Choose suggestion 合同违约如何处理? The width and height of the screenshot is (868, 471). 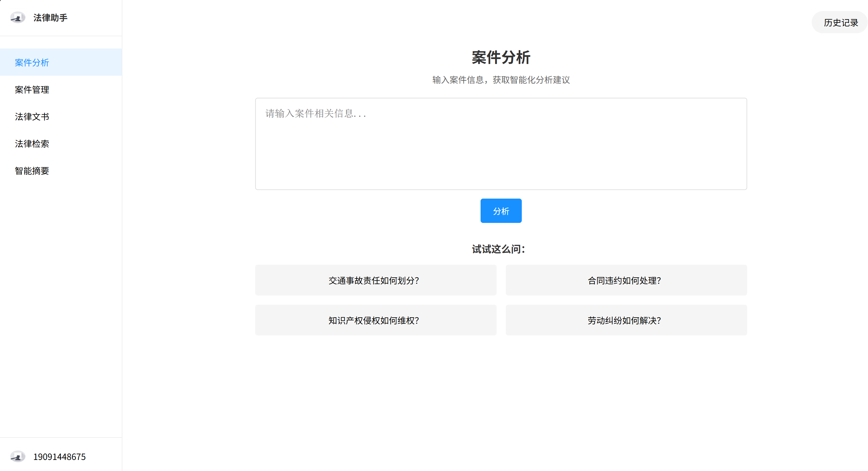[x=626, y=280]
